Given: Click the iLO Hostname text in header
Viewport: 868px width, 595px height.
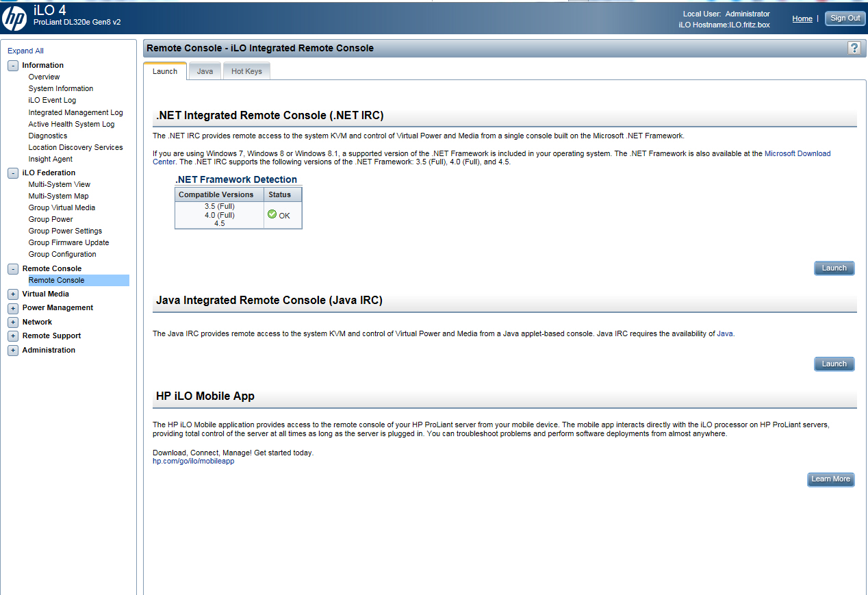Looking at the screenshot, I should 724,25.
